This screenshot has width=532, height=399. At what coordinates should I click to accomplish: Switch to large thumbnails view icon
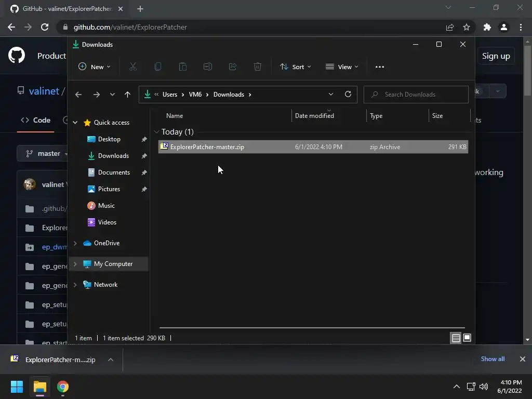tap(467, 338)
